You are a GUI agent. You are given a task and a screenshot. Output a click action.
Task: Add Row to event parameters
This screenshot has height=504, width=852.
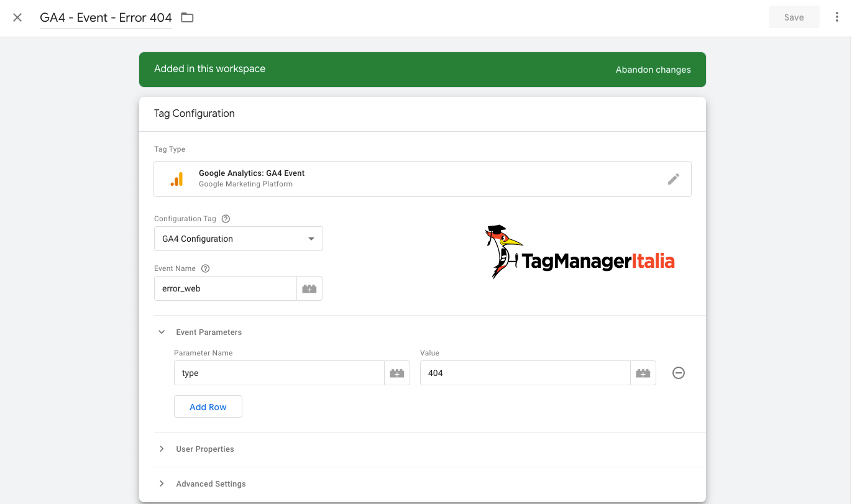point(208,406)
